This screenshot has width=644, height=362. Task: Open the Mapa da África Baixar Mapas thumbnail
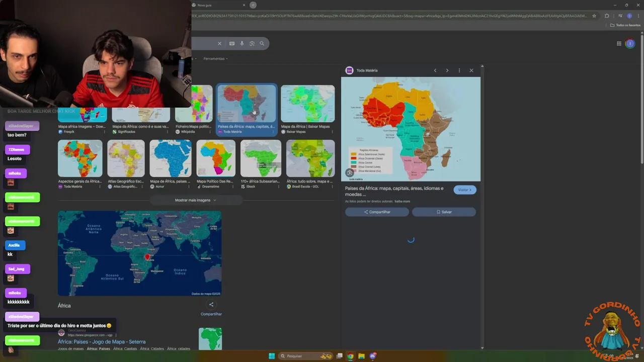(x=308, y=104)
